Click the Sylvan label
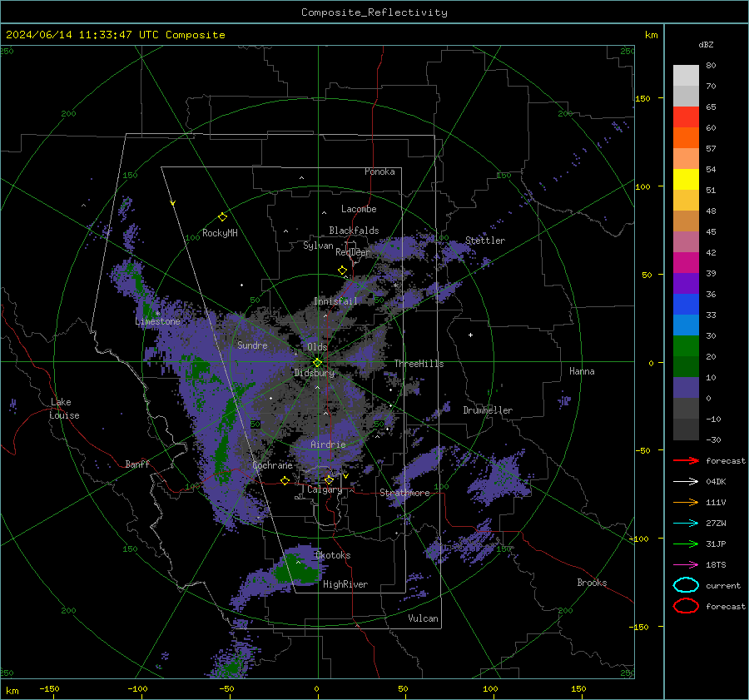The height and width of the screenshot is (700, 749). pyautogui.click(x=318, y=246)
